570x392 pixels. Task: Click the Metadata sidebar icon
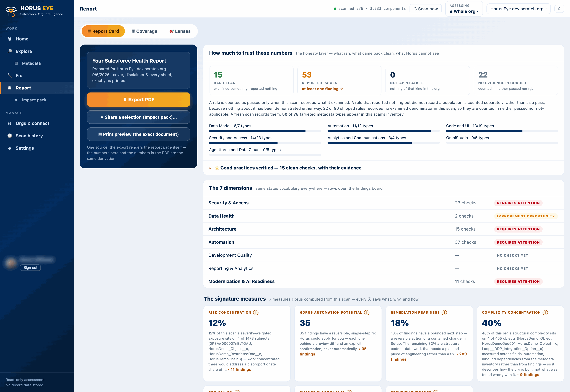click(x=16, y=63)
